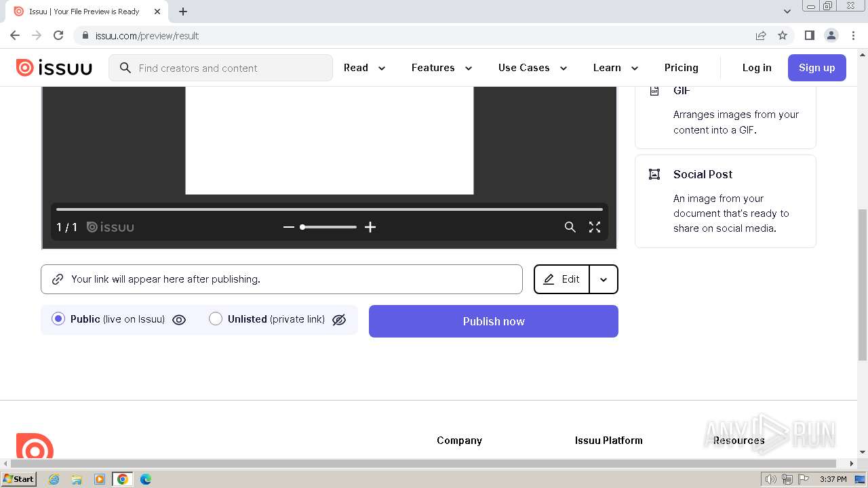The width and height of the screenshot is (868, 488).
Task: Click the Public eye icon
Action: 179,320
